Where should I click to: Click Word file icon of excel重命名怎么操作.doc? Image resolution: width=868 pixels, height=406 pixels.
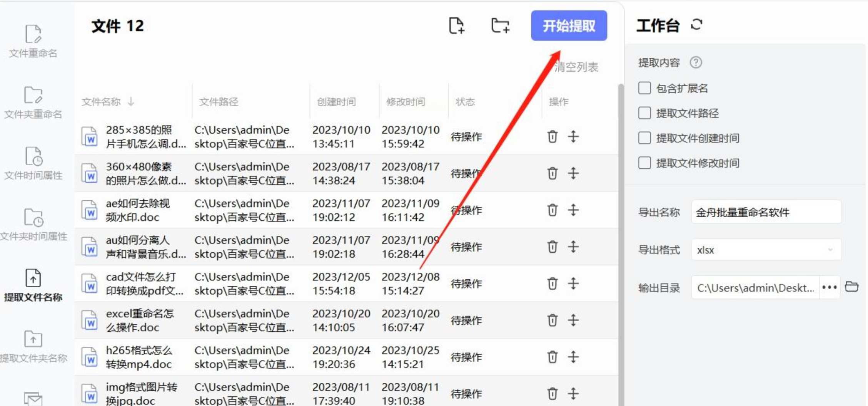click(89, 320)
